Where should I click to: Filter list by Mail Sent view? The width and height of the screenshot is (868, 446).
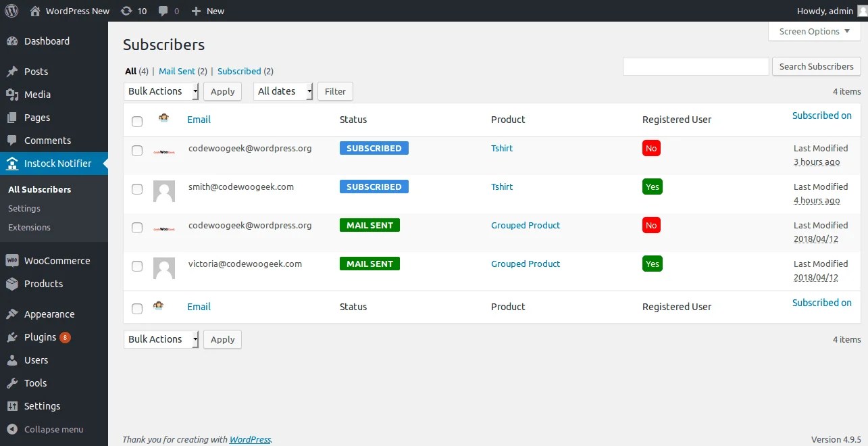[x=177, y=71]
